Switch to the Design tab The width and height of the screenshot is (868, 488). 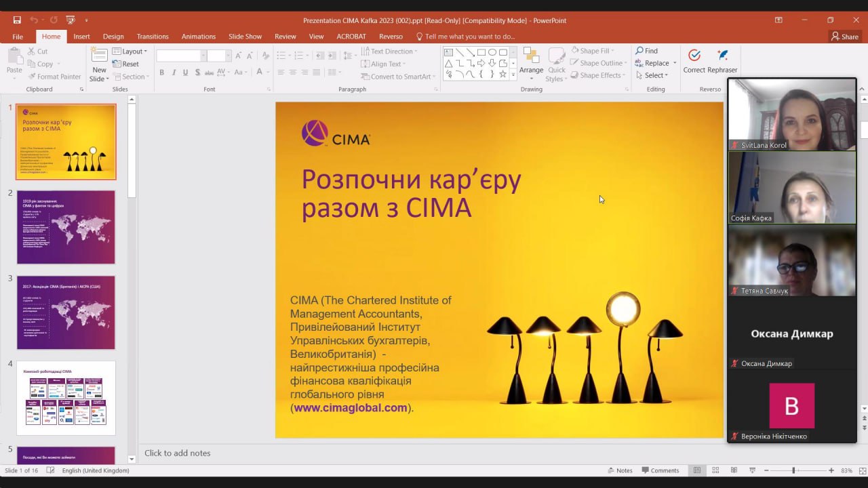[x=113, y=37]
